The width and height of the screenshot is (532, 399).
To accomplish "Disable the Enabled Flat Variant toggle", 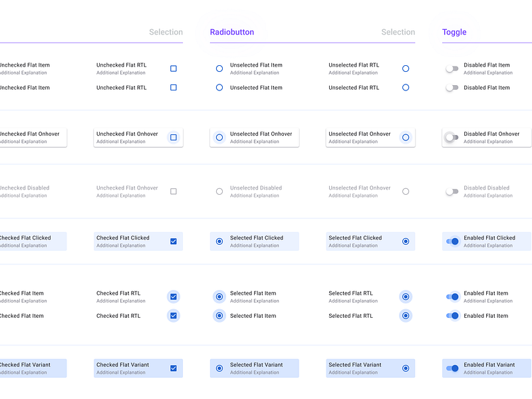I will click(452, 368).
